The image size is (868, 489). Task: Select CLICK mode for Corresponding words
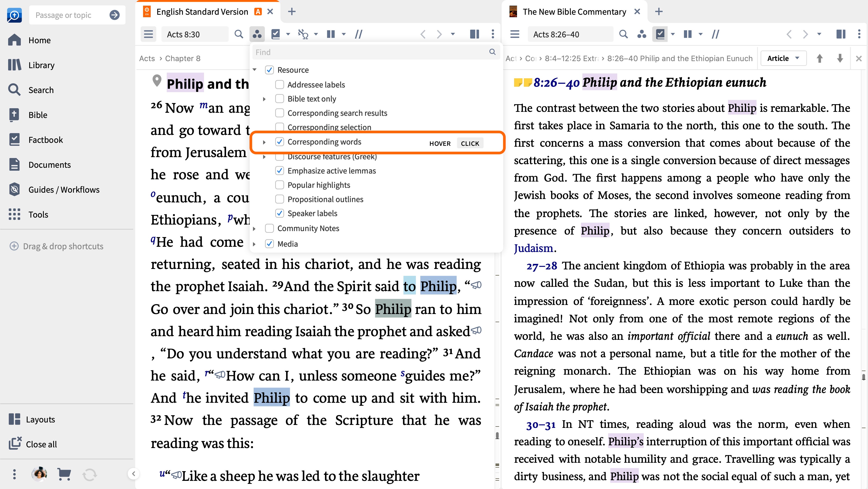(470, 143)
